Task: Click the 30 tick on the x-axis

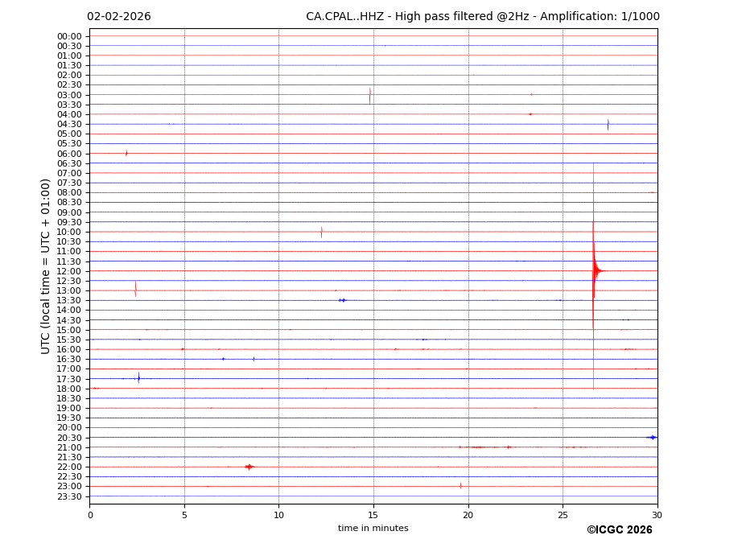Action: click(657, 515)
